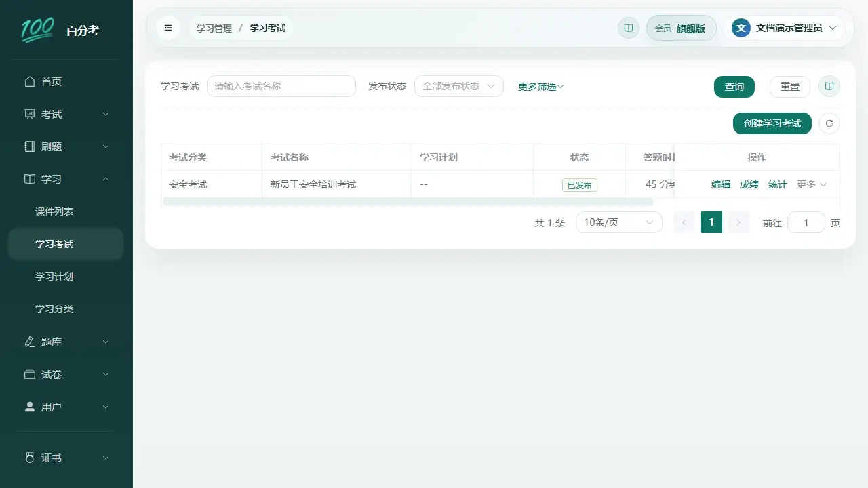Expand the 刷题 sidebar menu chevron

tap(106, 146)
